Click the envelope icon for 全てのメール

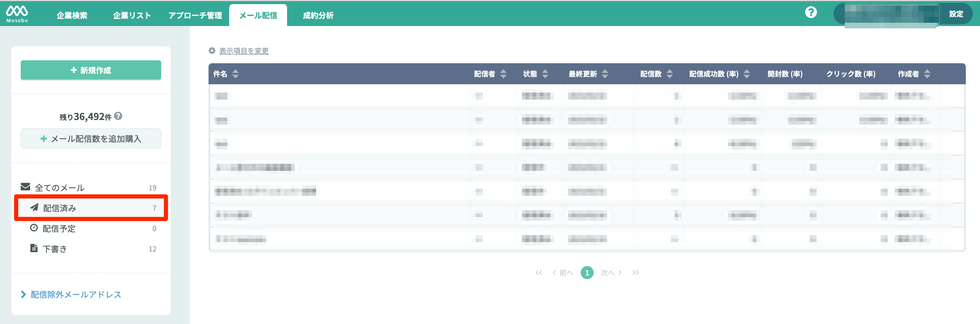coord(25,187)
